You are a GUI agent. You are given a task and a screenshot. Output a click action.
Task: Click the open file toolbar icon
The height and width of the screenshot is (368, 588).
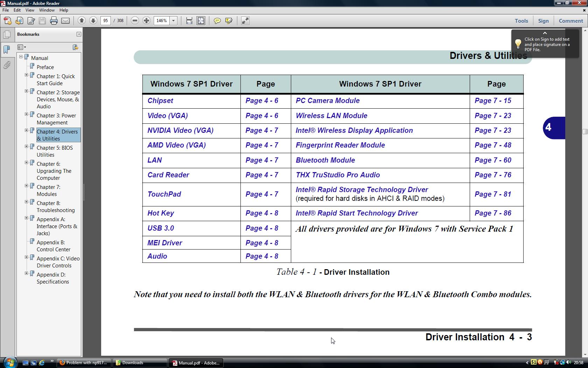[x=19, y=21]
